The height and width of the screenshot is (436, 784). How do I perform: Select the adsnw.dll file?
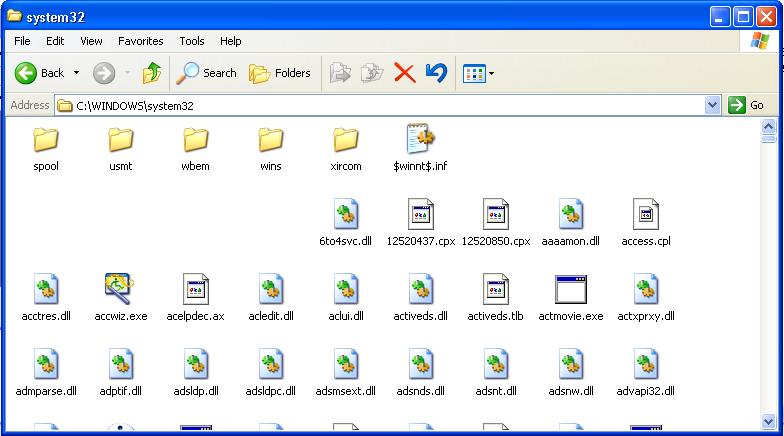(x=570, y=373)
